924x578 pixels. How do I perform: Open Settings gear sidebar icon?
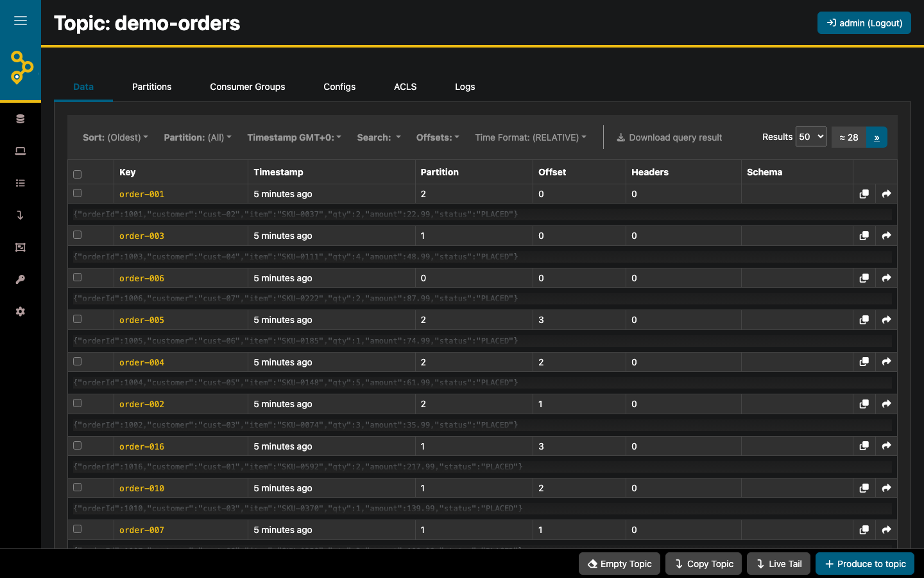(x=21, y=311)
